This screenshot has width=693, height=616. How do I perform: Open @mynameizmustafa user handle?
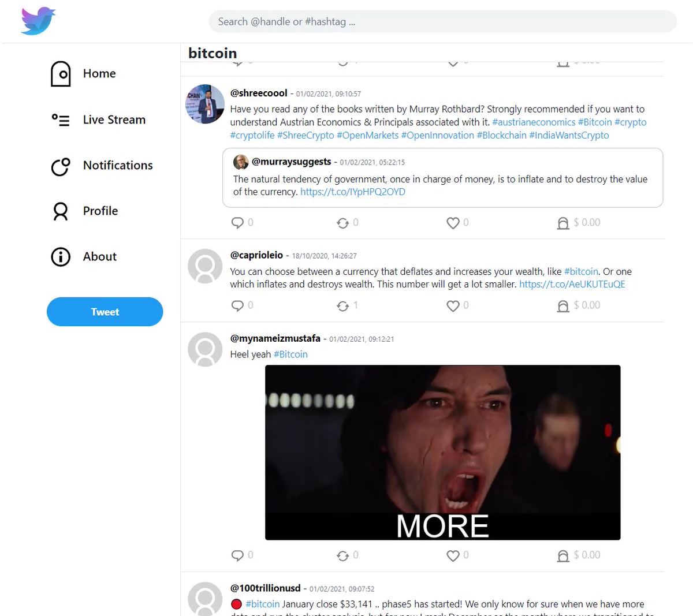275,338
